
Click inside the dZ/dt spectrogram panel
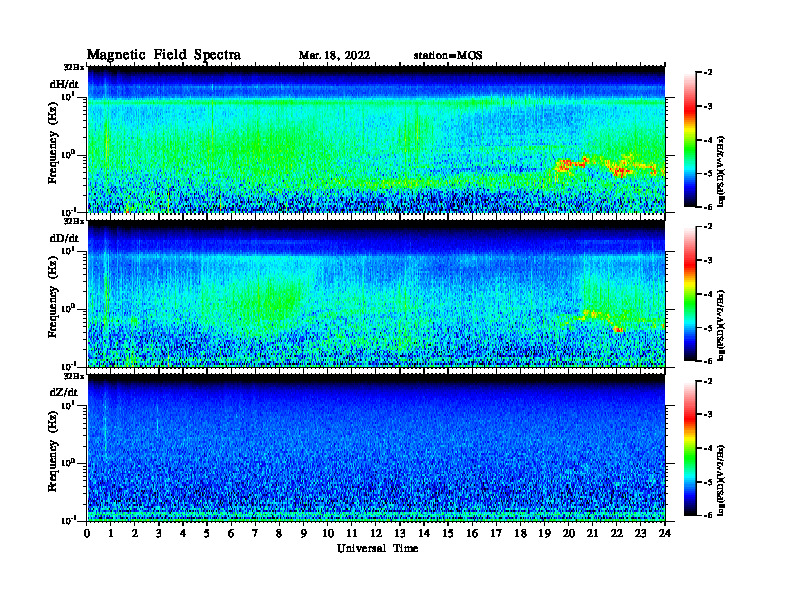(x=376, y=447)
